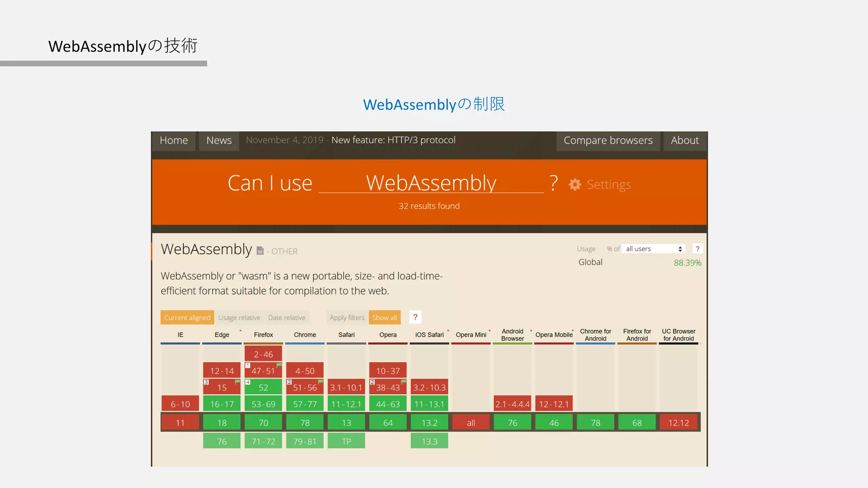Click the Opera column header
The width and height of the screenshot is (868, 488).
tap(388, 335)
